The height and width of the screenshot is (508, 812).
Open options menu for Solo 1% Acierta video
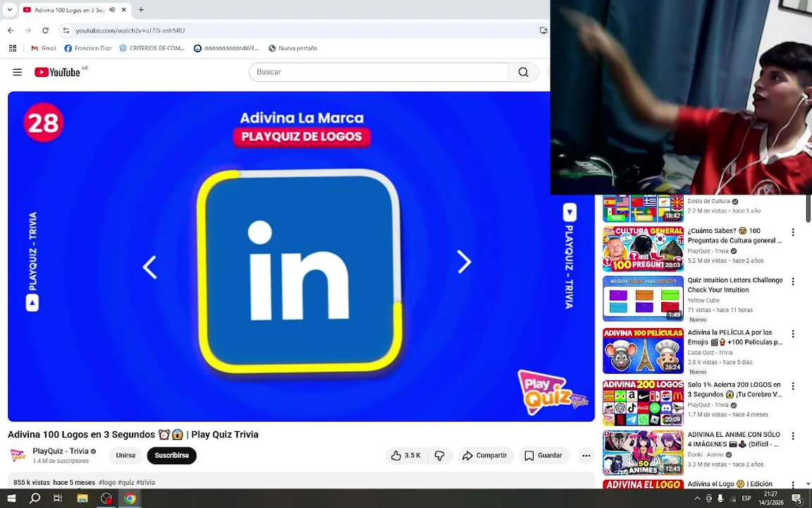[793, 386]
